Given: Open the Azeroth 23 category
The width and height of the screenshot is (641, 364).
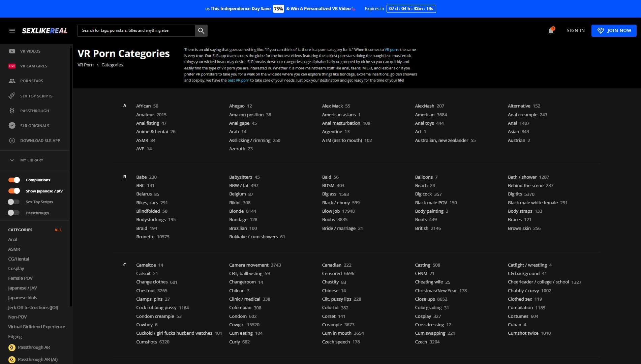Looking at the screenshot, I should pos(241,149).
